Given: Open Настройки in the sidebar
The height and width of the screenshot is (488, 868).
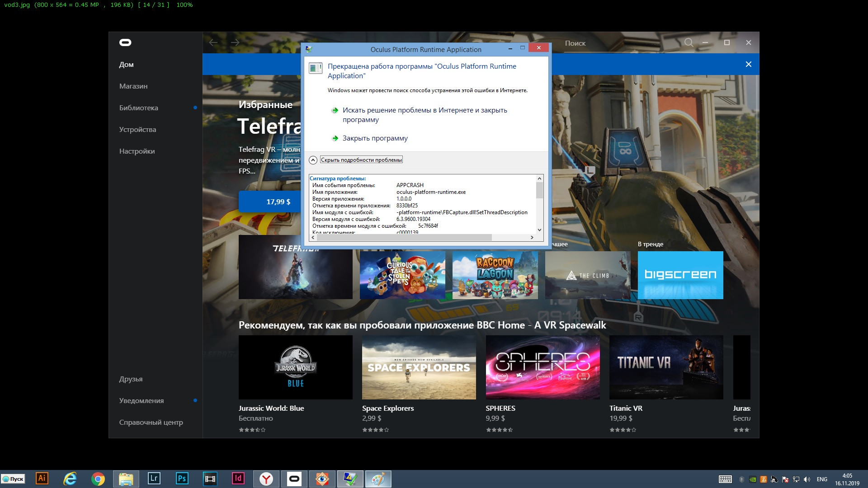Looking at the screenshot, I should 137,151.
